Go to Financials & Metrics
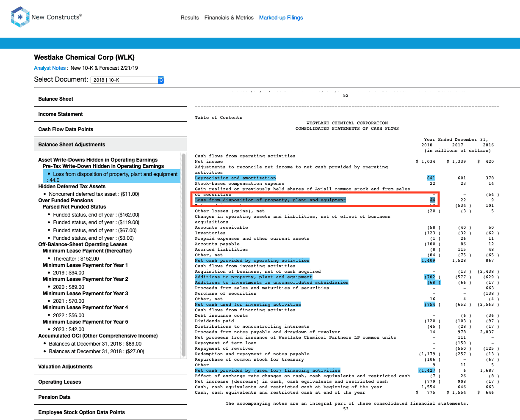 229,18
